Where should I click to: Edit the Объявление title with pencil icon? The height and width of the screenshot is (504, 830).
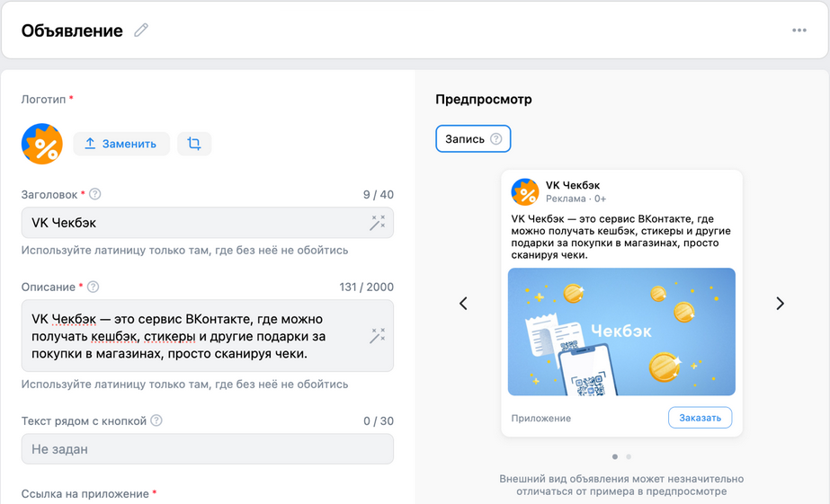(x=141, y=31)
